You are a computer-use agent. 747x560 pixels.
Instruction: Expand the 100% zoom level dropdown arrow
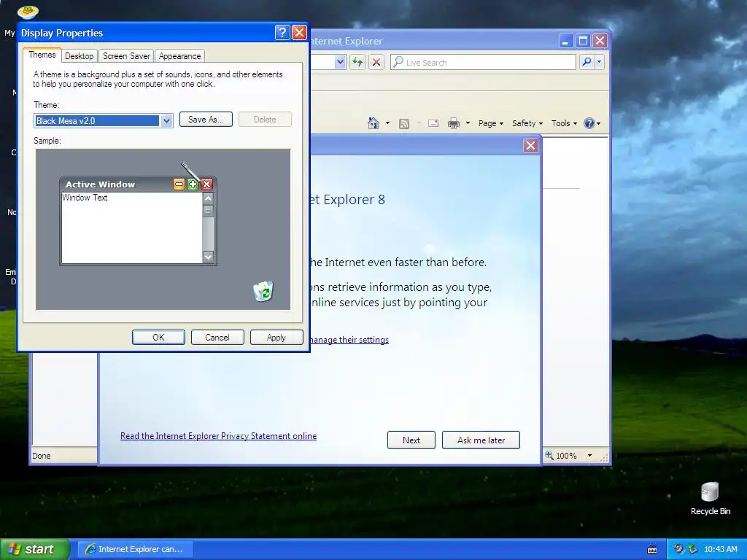coord(589,455)
